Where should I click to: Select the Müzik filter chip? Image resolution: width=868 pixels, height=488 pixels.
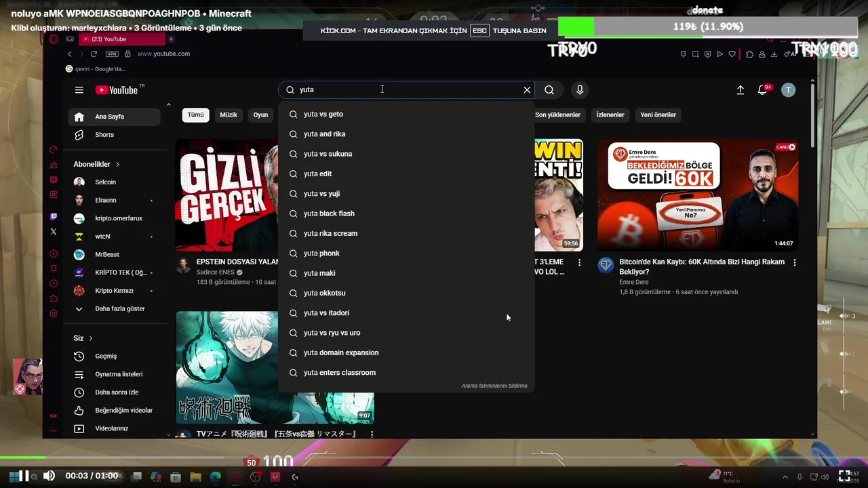[229, 115]
